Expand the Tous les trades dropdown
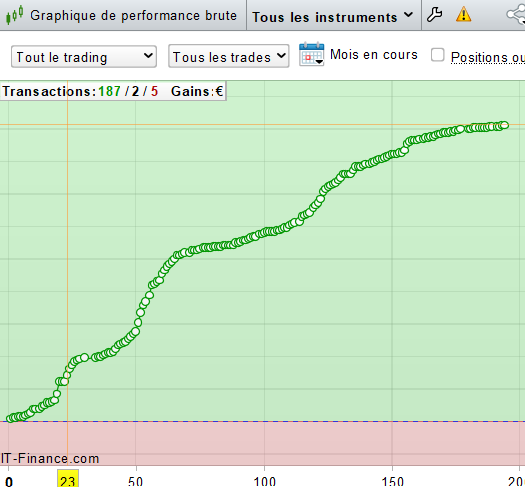The image size is (525, 487). (229, 56)
